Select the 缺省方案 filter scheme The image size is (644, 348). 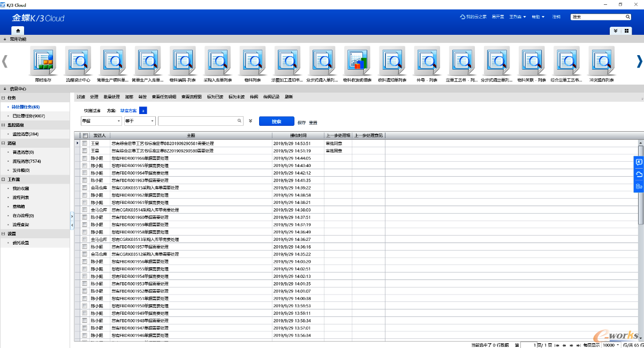tap(128, 110)
